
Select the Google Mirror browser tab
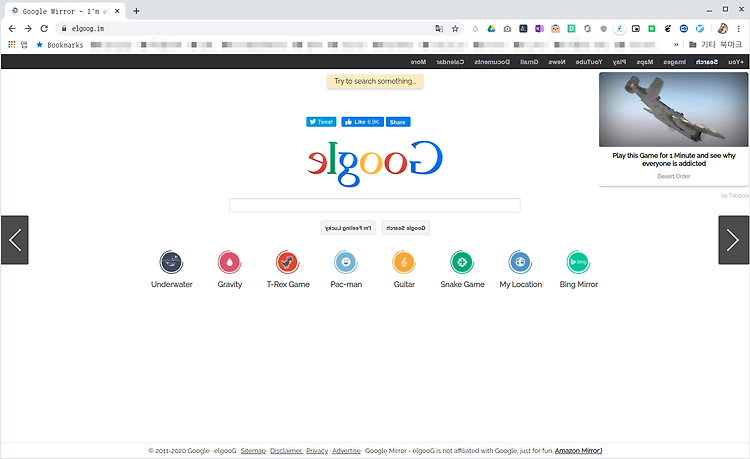(x=66, y=11)
